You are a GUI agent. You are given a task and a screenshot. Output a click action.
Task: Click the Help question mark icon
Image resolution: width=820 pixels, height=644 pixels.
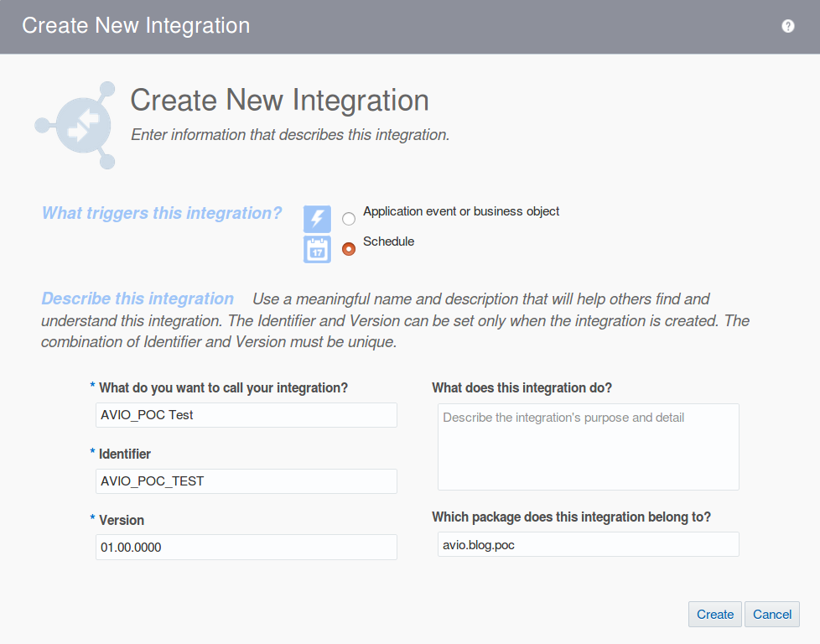(787, 25)
